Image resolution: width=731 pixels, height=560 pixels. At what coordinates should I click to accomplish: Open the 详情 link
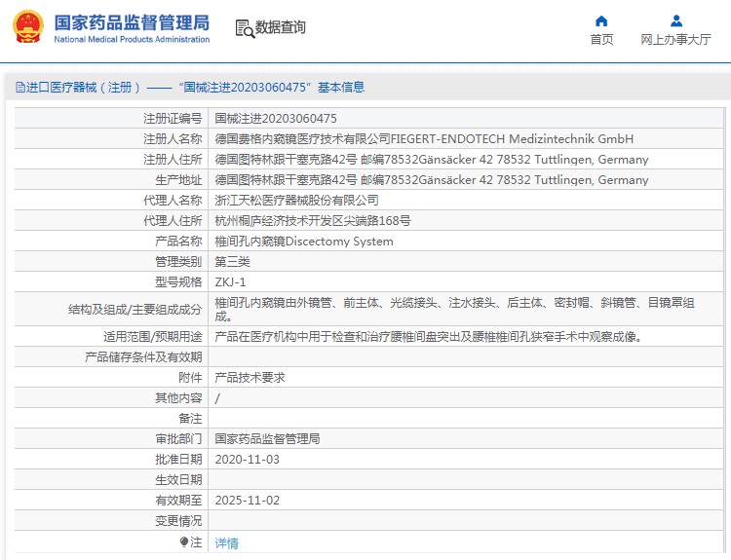tap(226, 542)
